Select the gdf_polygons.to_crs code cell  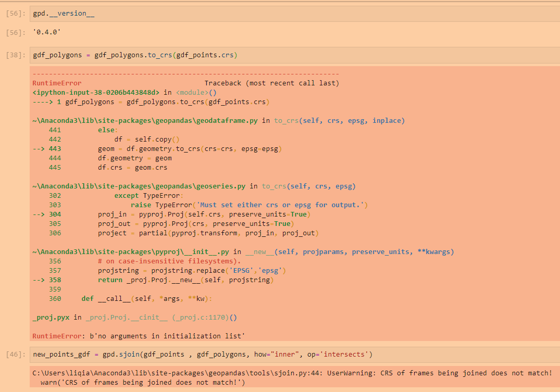click(295, 55)
